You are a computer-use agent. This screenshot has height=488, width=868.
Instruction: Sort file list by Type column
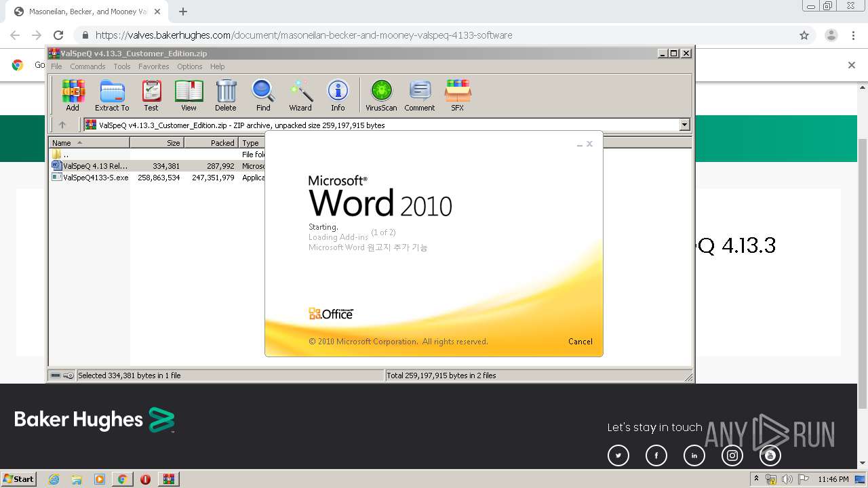[252, 143]
